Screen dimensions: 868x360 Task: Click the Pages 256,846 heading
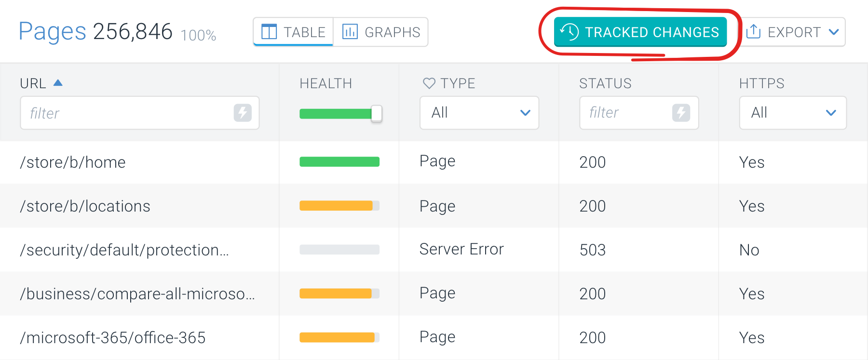[x=95, y=32]
